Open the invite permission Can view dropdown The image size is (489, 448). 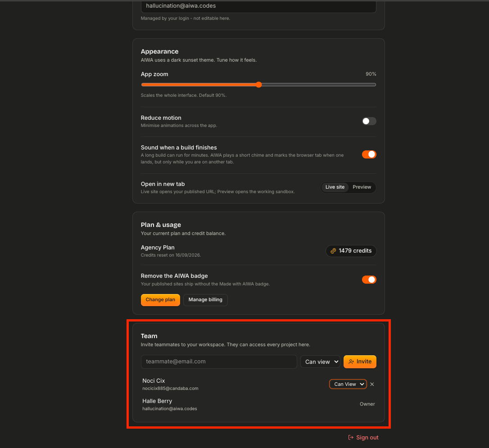(x=320, y=362)
